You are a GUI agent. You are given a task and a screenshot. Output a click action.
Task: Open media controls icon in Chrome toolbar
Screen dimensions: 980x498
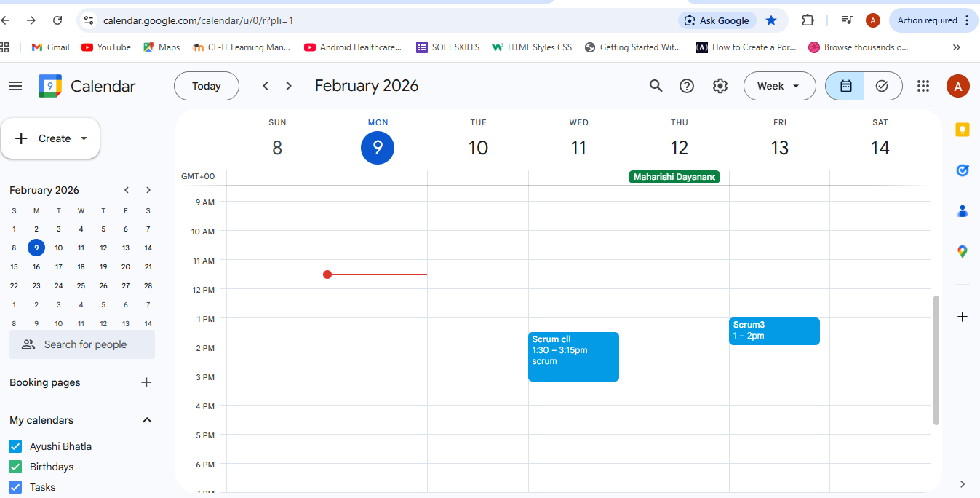click(x=847, y=20)
